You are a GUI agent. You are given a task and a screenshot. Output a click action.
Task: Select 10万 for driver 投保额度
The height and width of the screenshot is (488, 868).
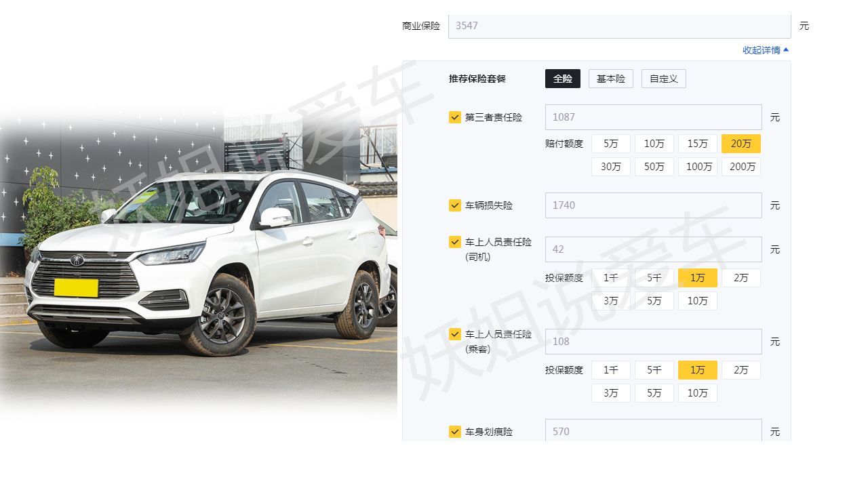[x=698, y=301]
